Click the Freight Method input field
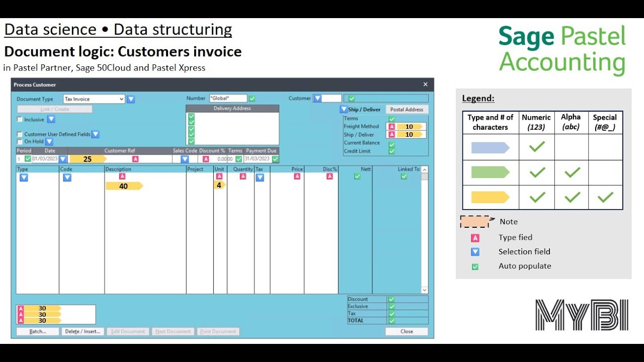The width and height of the screenshot is (644, 362). point(407,127)
